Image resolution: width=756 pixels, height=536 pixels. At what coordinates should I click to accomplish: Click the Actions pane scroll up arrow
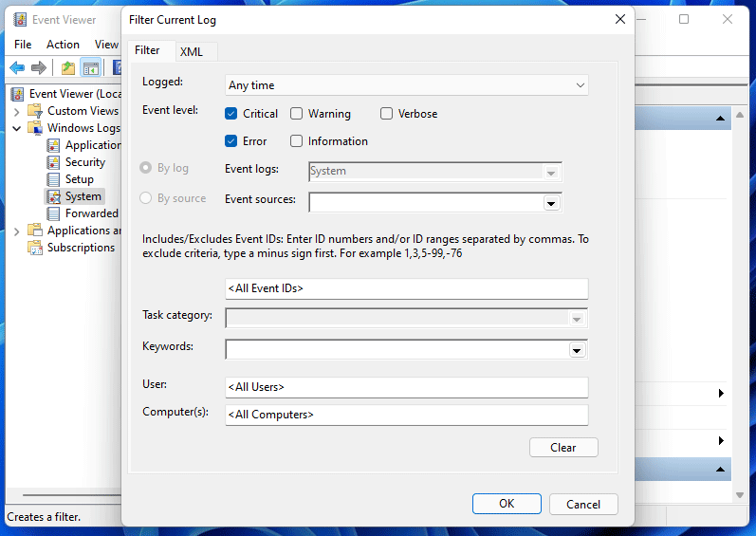(740, 115)
